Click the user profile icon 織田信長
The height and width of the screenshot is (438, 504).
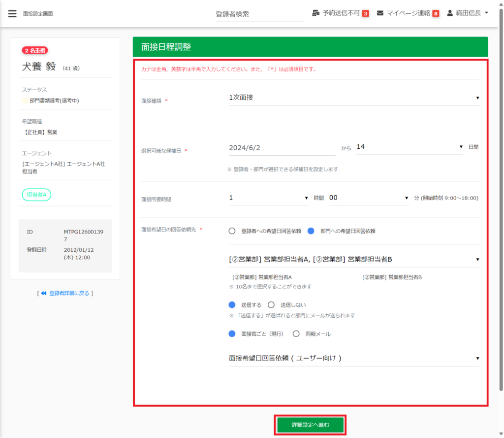click(450, 13)
